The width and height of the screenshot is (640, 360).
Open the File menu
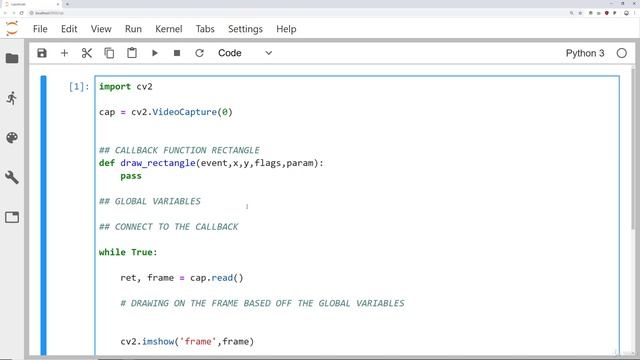pyautogui.click(x=40, y=29)
